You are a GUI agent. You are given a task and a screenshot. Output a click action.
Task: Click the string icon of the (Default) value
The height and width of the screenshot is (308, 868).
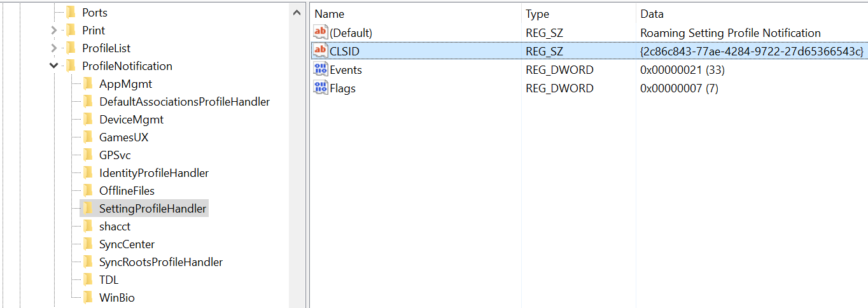tap(321, 32)
